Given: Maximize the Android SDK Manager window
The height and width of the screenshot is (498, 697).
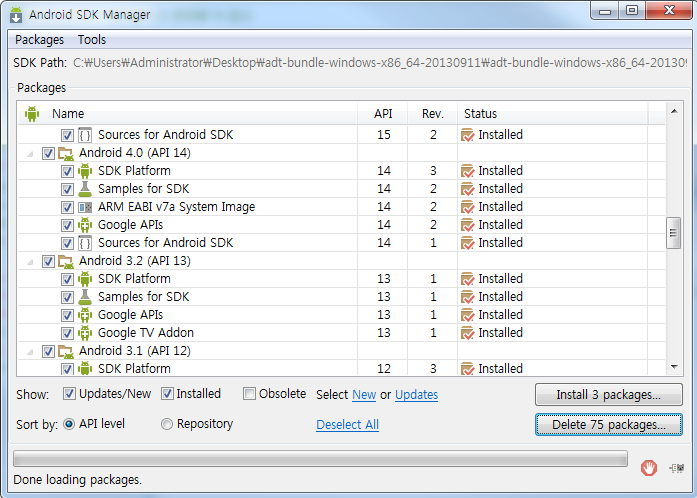Looking at the screenshot, I should click(632, 10).
